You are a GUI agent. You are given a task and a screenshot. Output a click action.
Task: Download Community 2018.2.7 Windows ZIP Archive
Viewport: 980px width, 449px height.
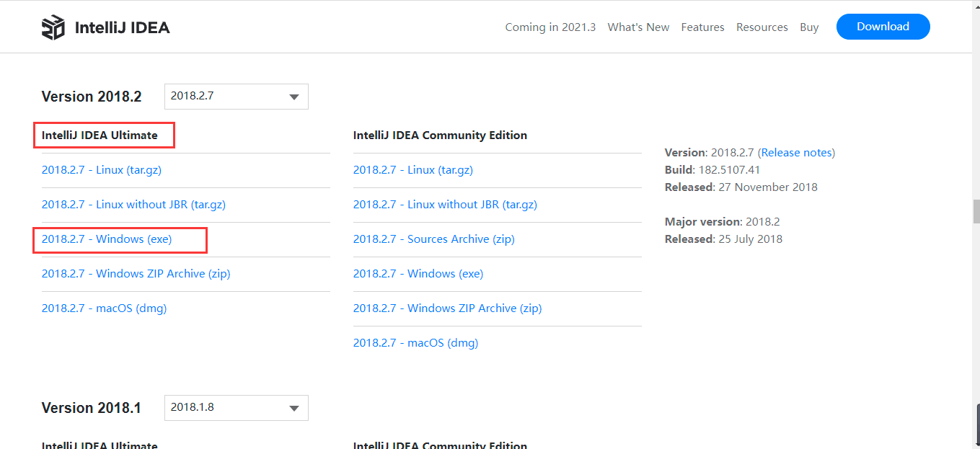pos(447,308)
